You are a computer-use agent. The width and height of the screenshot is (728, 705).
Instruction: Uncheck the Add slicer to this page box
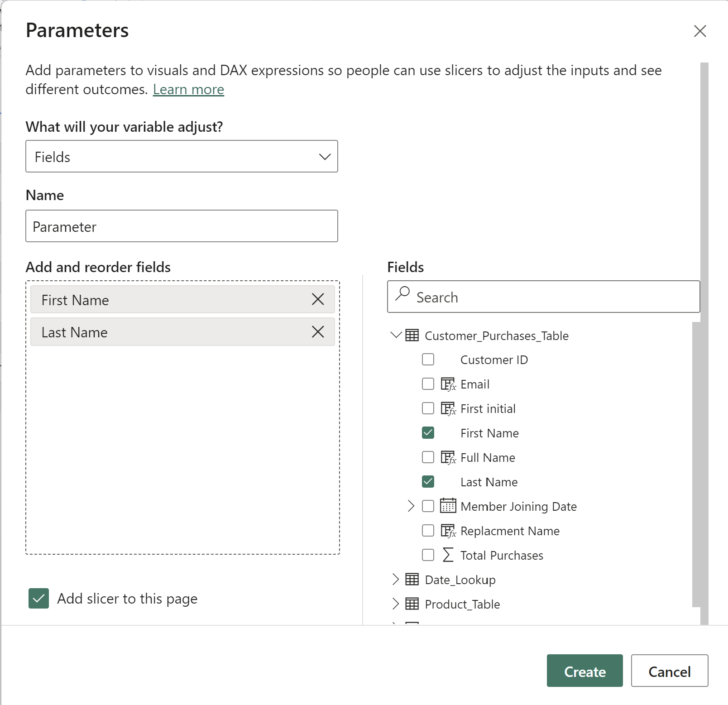[x=39, y=599]
